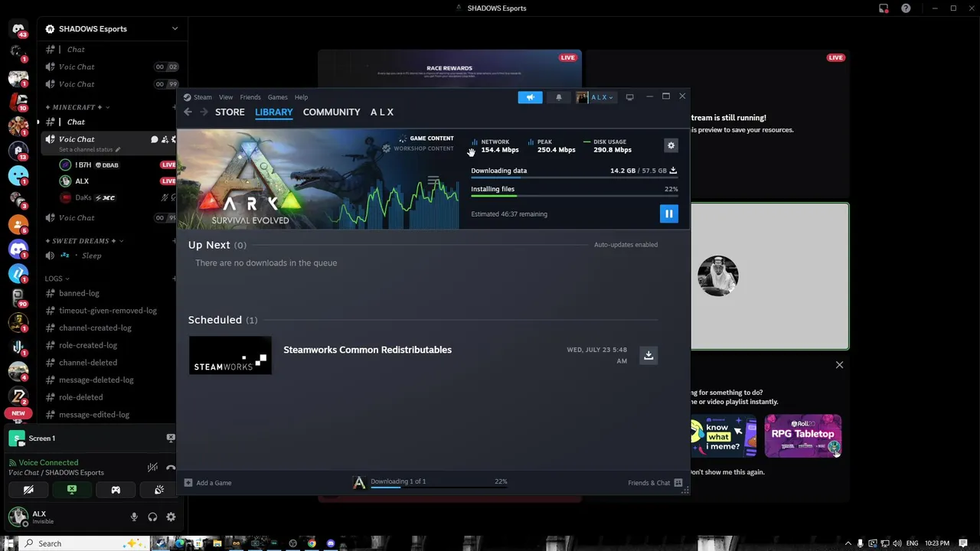
Task: Click Steamworks Common Redistributables title
Action: [367, 350]
